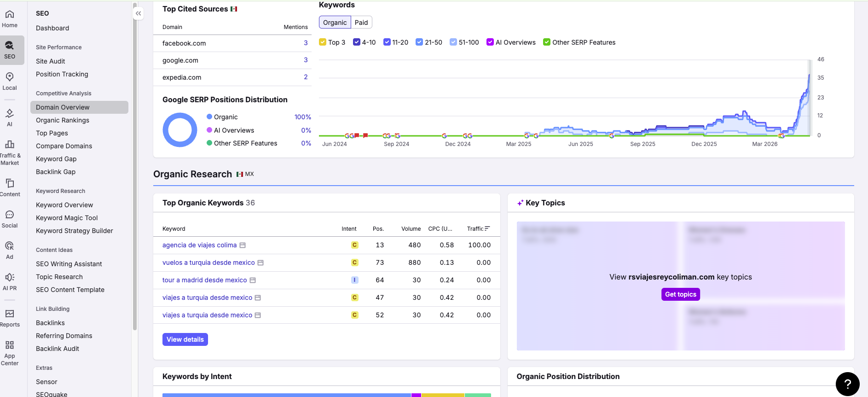Viewport: 868px width, 397px height.
Task: Open the agencia de viajes colima keyword link
Action: pos(200,245)
